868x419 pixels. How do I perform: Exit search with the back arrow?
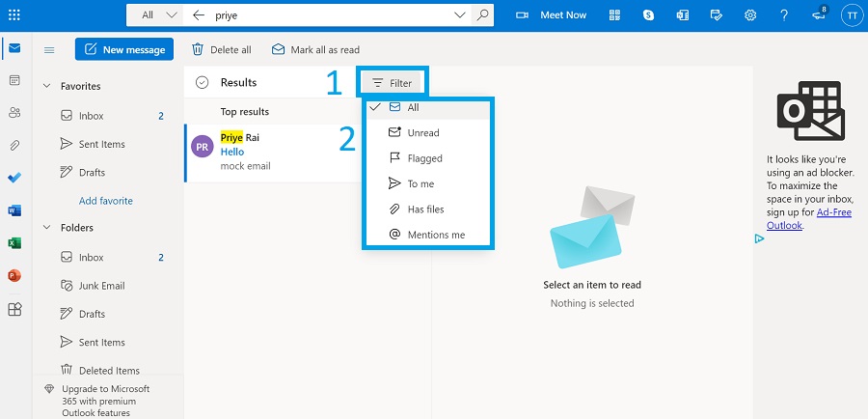pyautogui.click(x=199, y=15)
